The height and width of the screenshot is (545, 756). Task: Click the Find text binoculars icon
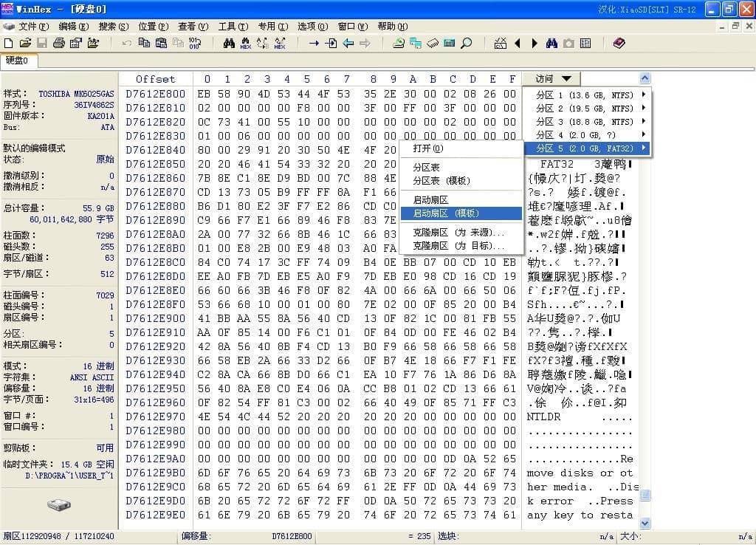coord(229,44)
